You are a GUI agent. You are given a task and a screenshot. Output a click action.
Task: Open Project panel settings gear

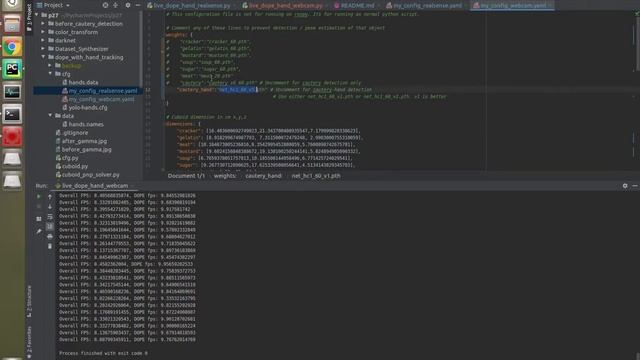click(x=128, y=5)
